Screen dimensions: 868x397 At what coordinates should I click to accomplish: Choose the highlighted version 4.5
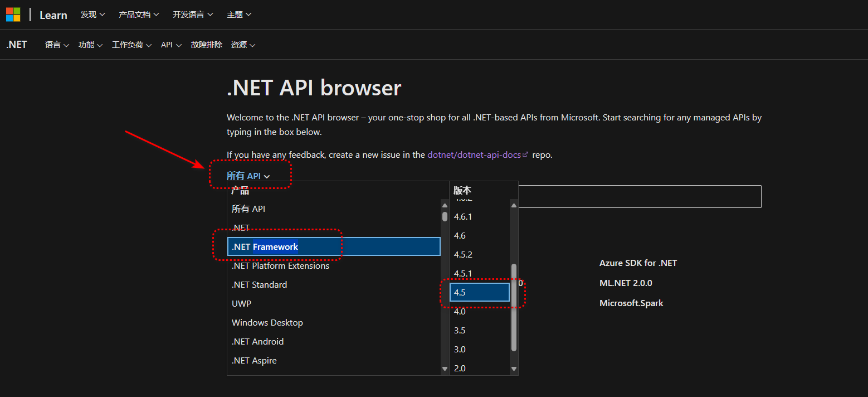click(480, 292)
